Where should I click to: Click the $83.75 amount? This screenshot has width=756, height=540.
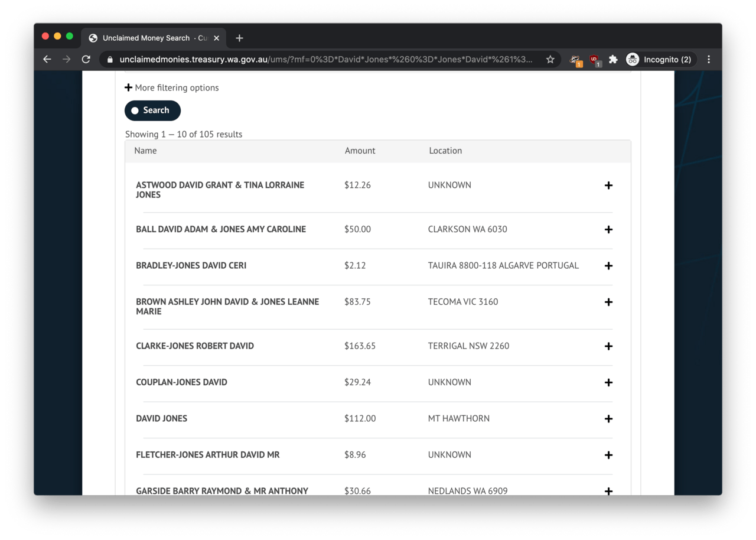[357, 301]
